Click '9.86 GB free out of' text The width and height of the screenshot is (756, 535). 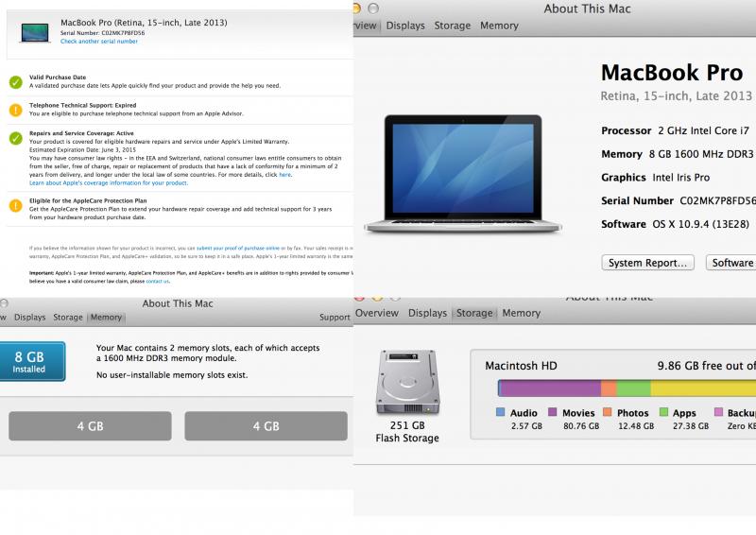tap(706, 366)
